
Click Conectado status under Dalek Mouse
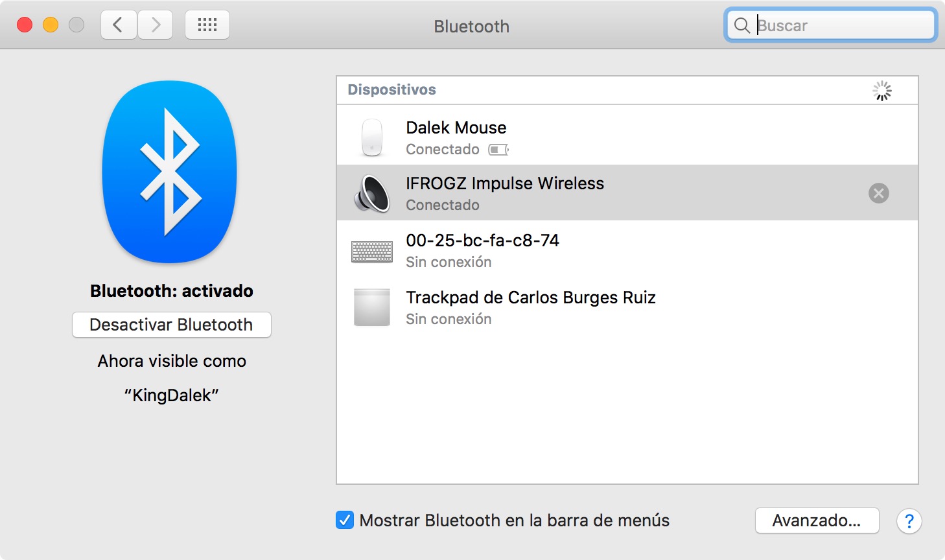443,150
